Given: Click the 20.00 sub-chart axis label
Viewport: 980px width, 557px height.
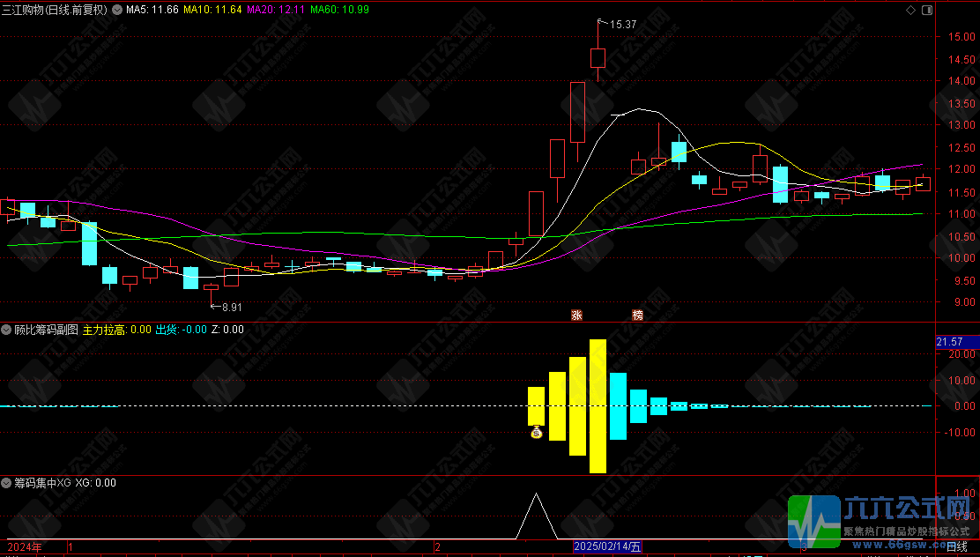Looking at the screenshot, I should [x=961, y=353].
